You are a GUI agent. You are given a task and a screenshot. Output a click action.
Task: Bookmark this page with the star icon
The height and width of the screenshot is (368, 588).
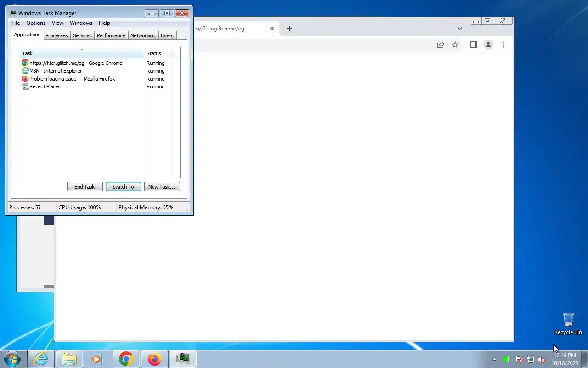[455, 45]
